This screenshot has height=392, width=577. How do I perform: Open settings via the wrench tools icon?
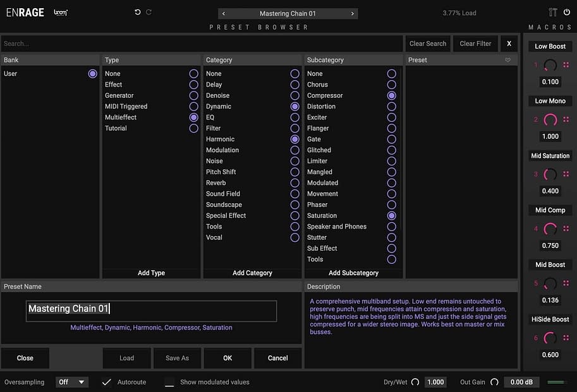pos(554,13)
